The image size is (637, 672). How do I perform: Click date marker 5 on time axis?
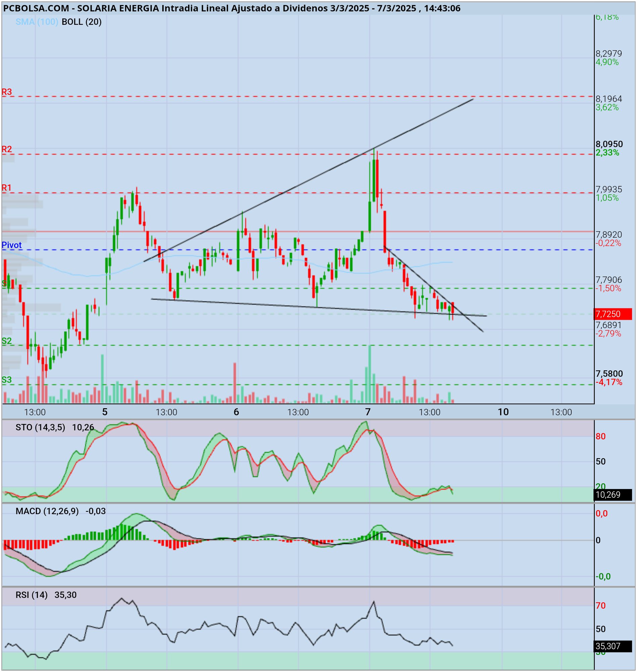coord(105,412)
